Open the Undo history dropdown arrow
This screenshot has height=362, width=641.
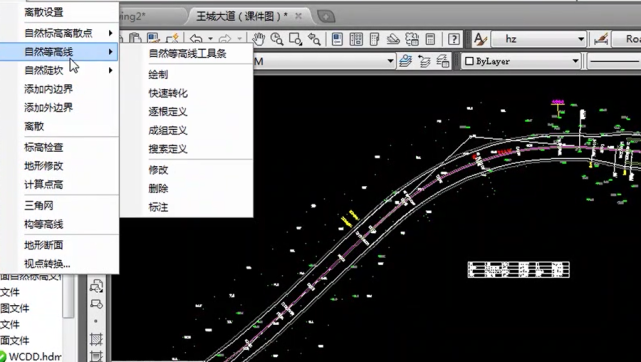[x=210, y=39]
